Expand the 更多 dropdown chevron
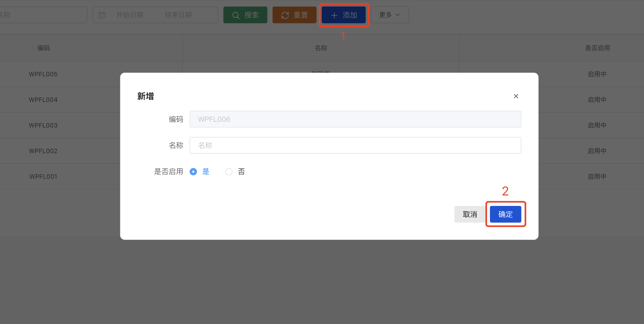This screenshot has width=644, height=324. tap(398, 15)
